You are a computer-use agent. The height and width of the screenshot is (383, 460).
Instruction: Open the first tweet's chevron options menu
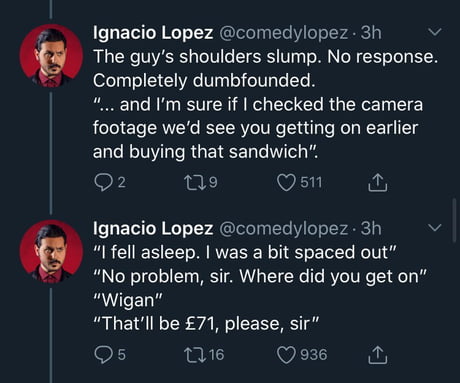point(435,32)
